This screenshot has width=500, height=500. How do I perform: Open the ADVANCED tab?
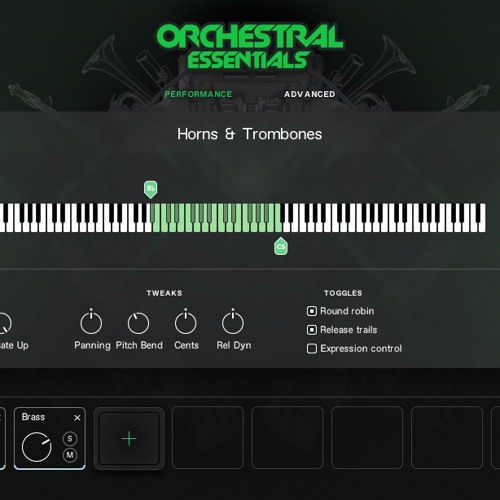(310, 94)
